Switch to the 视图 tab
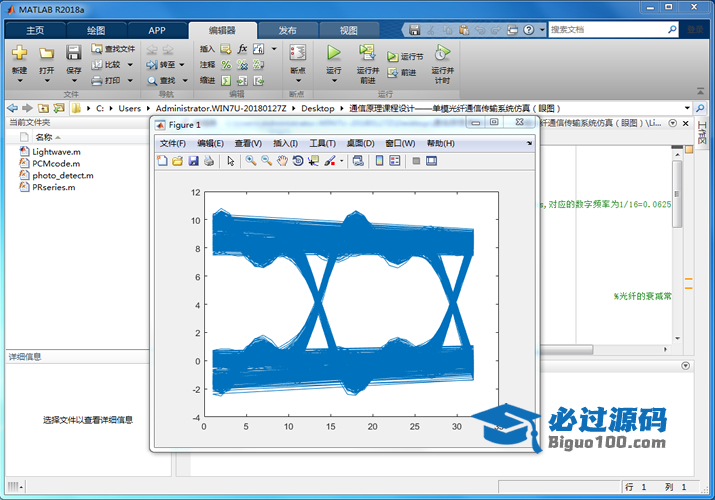The height and width of the screenshot is (500, 715). point(349,31)
